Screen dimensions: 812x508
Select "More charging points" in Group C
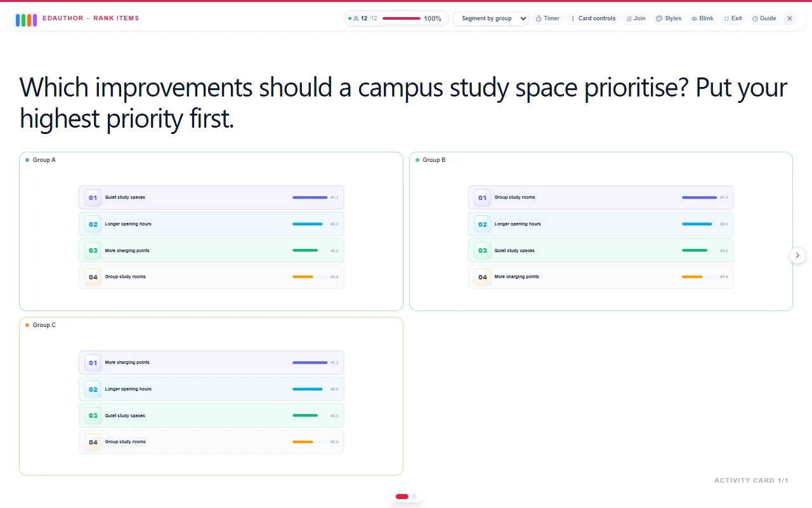pyautogui.click(x=211, y=363)
